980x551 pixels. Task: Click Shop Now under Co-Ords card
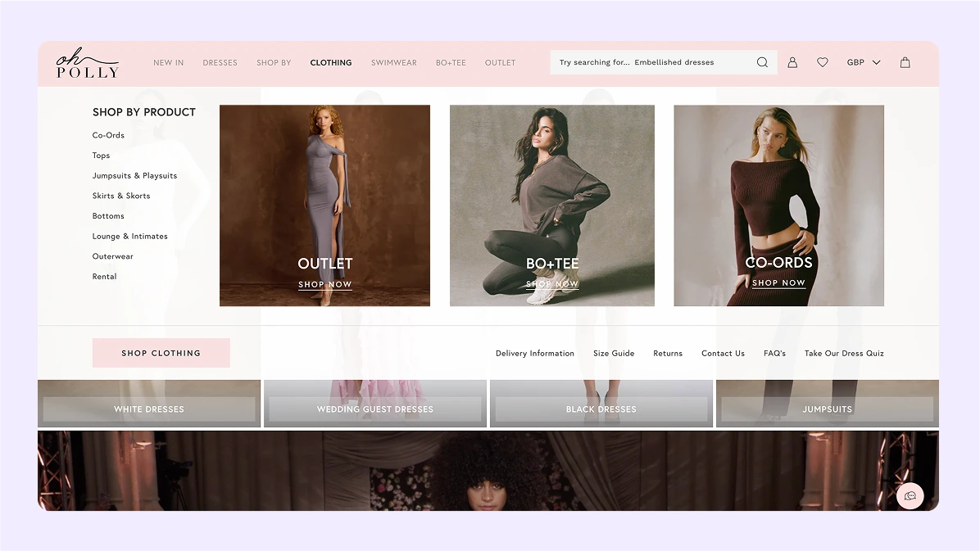click(778, 283)
